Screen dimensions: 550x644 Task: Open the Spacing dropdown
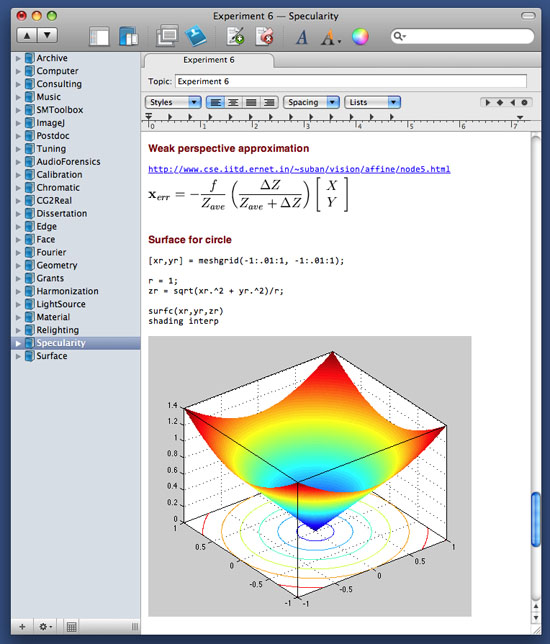[311, 102]
